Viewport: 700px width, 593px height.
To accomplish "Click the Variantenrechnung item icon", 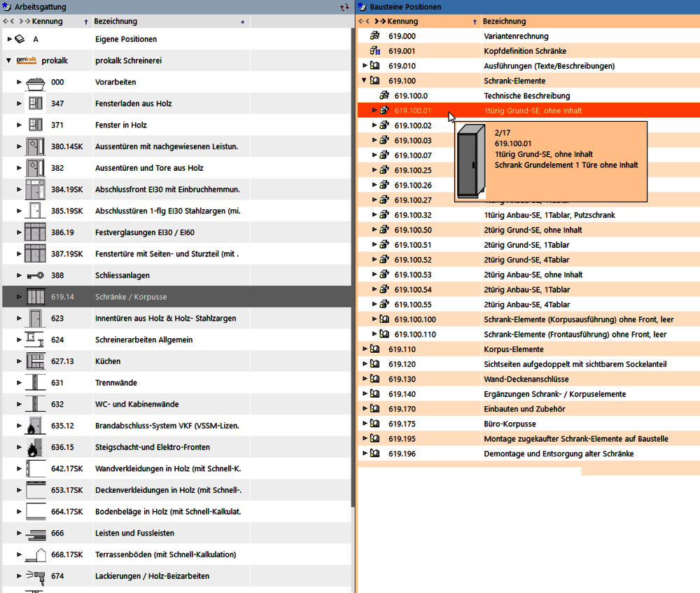I will 374,36.
